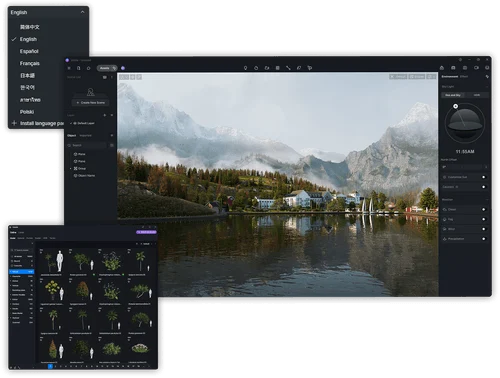The image size is (500, 378).
Task: Adjust the sun position handle on dial
Action: click(x=456, y=106)
